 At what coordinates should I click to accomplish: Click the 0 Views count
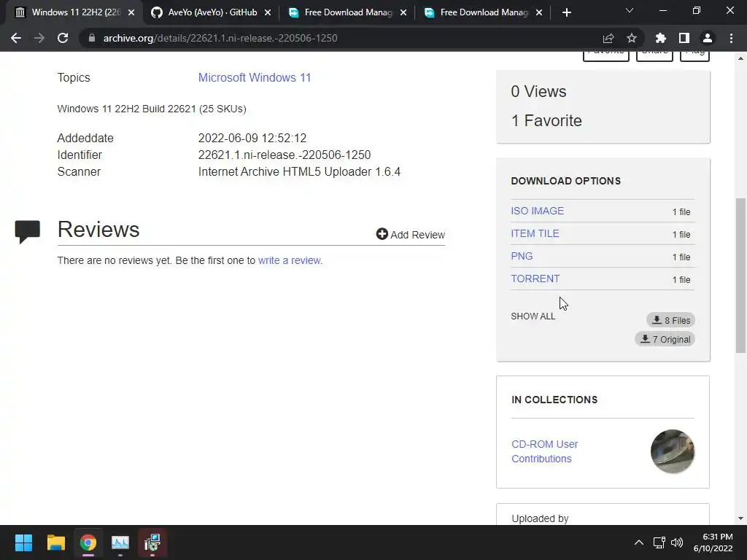pos(539,91)
